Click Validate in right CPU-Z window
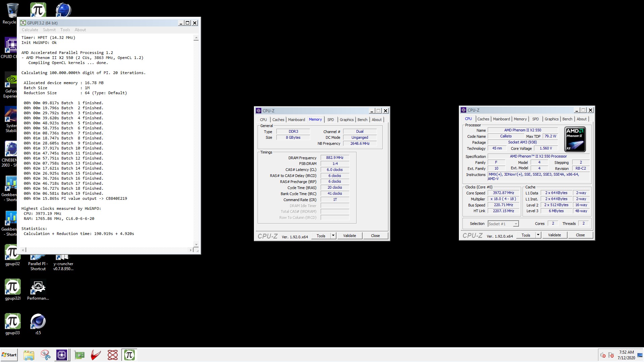The image size is (644, 362). click(x=554, y=235)
